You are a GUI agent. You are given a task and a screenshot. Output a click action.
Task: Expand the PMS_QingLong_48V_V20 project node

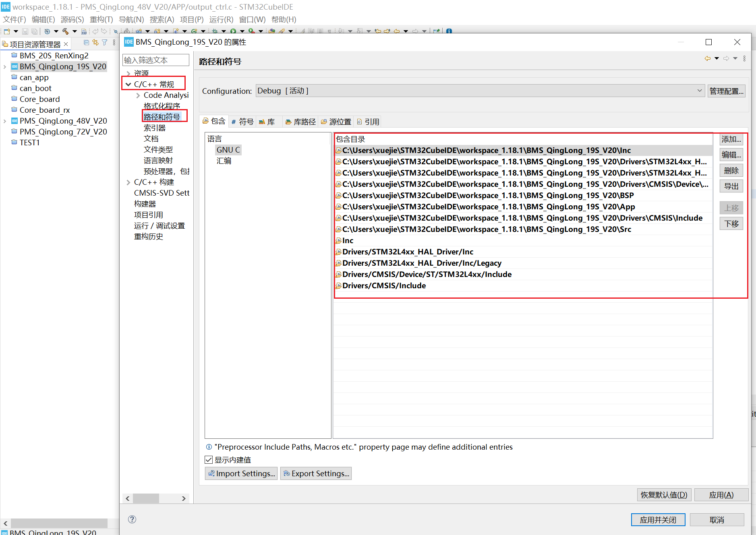tap(5, 121)
